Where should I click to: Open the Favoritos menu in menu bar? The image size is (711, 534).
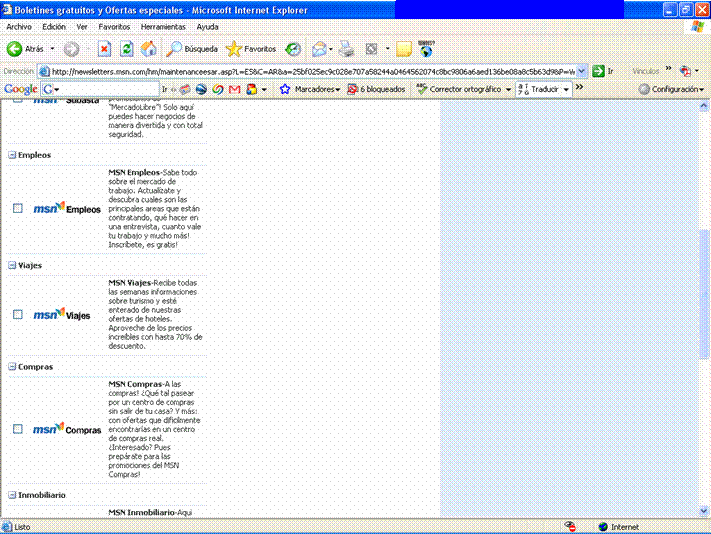click(114, 26)
